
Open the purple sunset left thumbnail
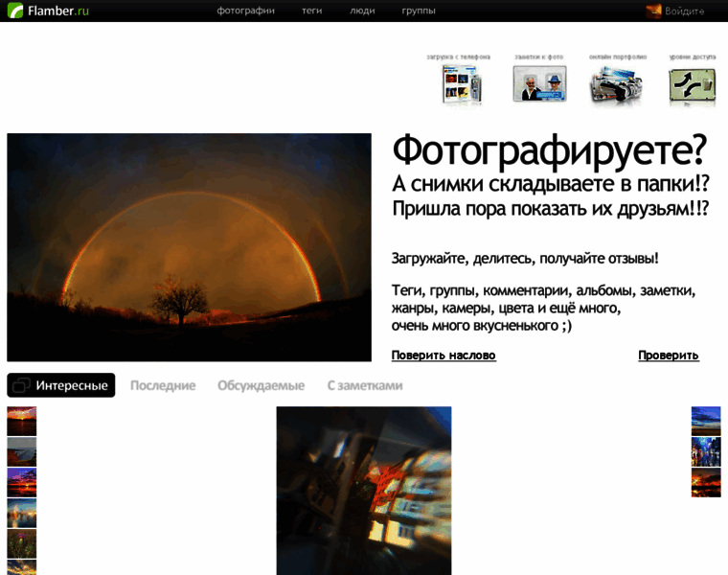point(22,482)
